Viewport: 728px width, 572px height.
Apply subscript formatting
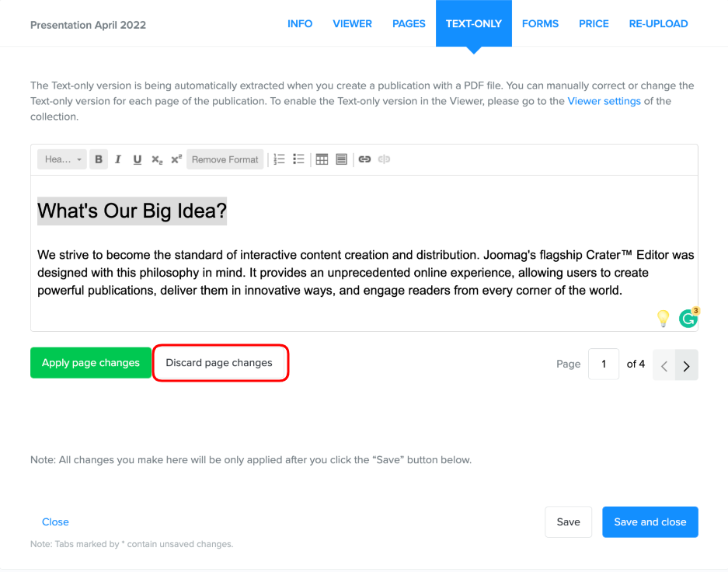coord(157,159)
